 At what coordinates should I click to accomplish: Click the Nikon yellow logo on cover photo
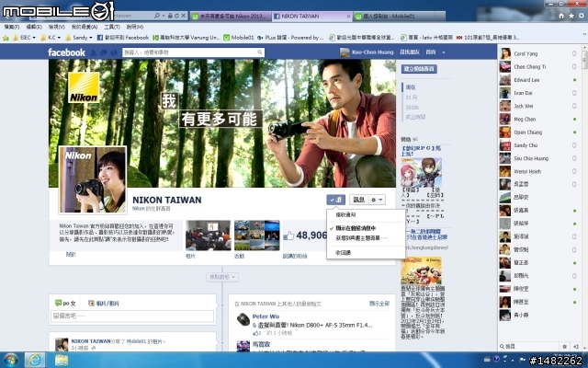pos(84,87)
